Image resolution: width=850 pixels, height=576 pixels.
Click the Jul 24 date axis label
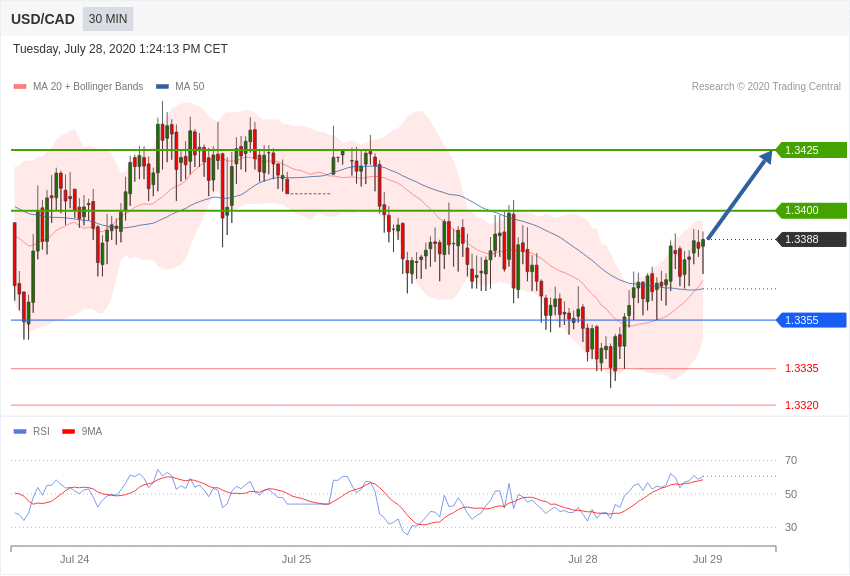[x=74, y=559]
